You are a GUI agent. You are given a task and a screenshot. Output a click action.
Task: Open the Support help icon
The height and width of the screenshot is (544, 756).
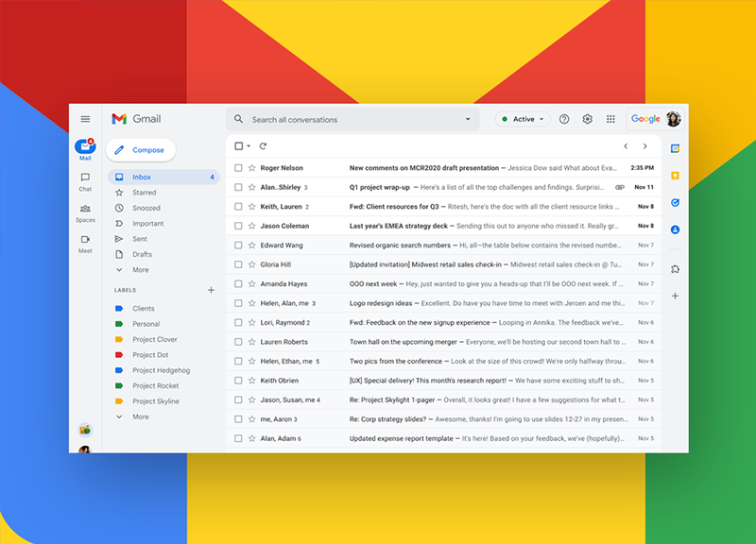[x=564, y=119]
